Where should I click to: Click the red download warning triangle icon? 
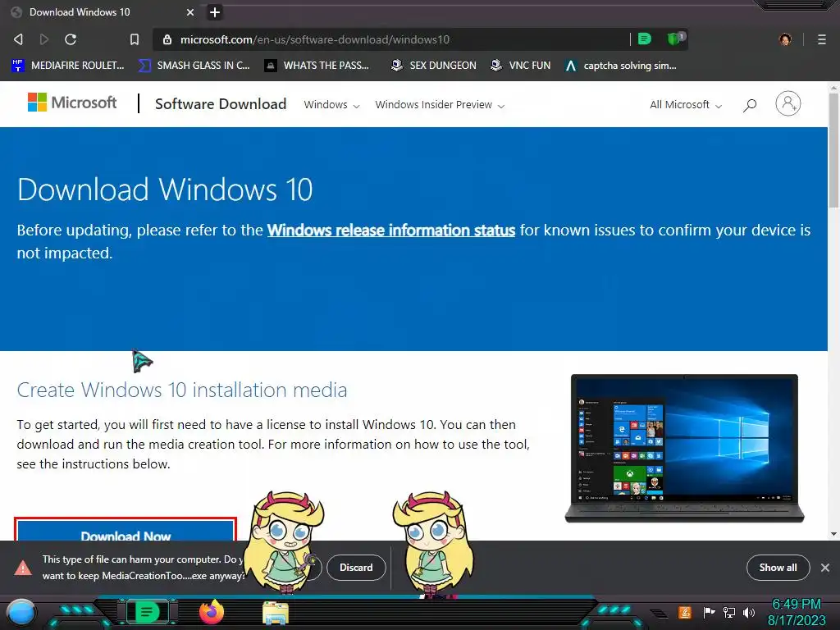click(22, 568)
